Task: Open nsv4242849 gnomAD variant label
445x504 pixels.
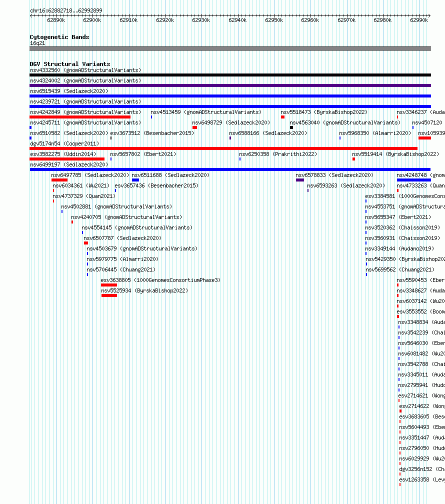Action: (x=85, y=112)
